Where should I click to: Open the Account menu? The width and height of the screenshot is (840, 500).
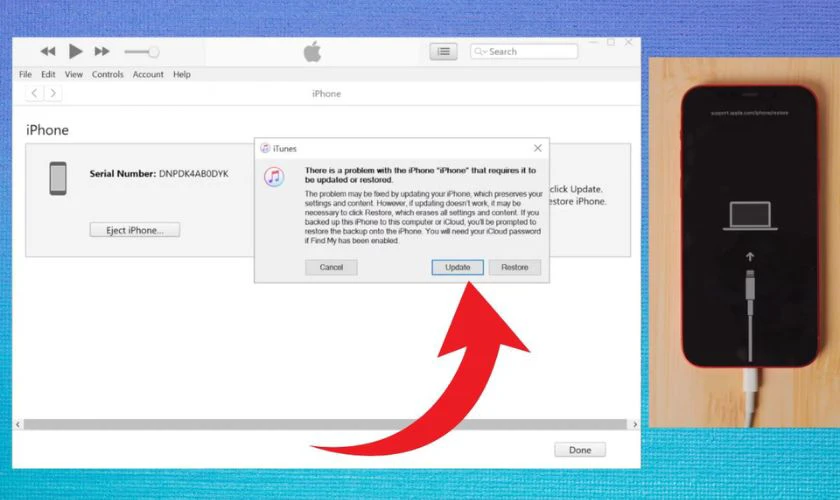[148, 74]
